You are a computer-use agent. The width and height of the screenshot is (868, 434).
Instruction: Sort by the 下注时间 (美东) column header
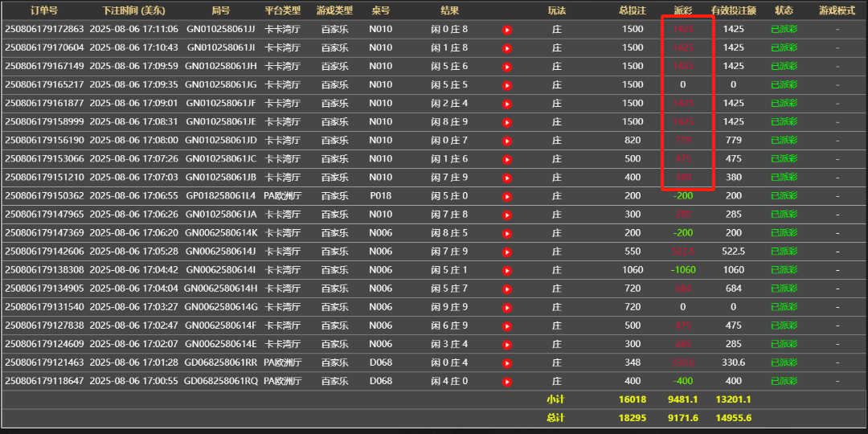click(x=134, y=10)
